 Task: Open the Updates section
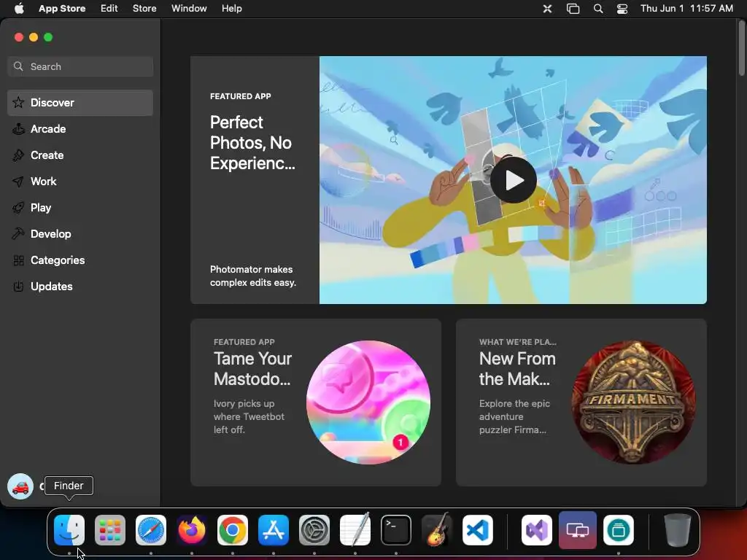[x=80, y=286]
